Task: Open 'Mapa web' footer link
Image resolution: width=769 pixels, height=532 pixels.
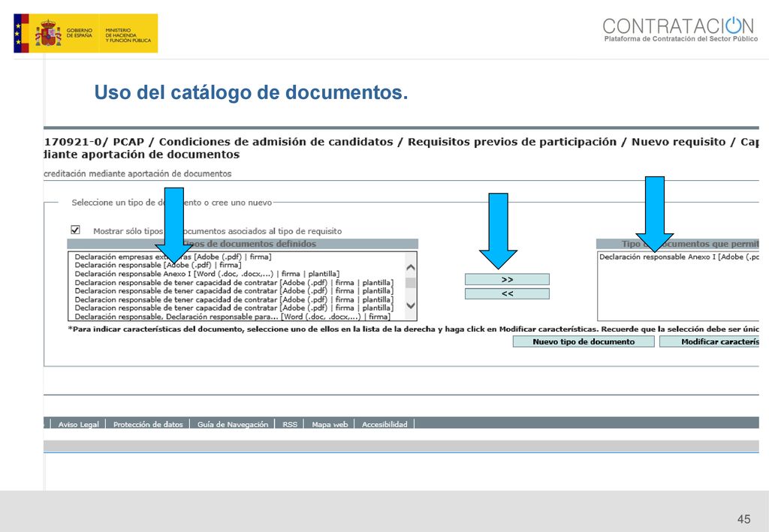Action: (330, 424)
